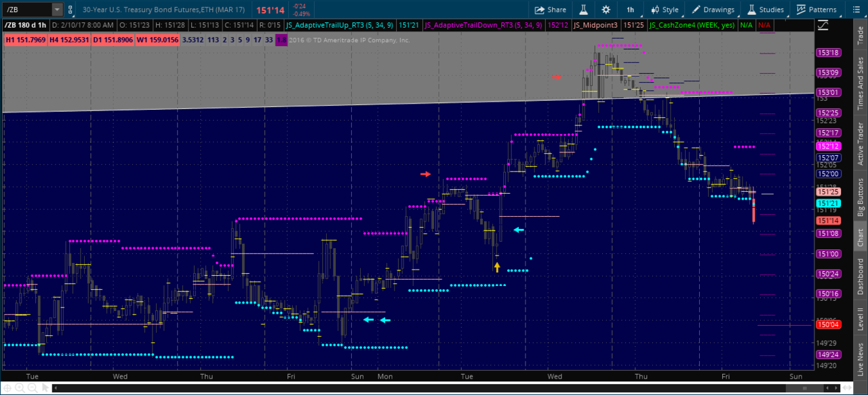The width and height of the screenshot is (868, 395).
Task: Click the 151'25 price bubble
Action: pos(828,192)
